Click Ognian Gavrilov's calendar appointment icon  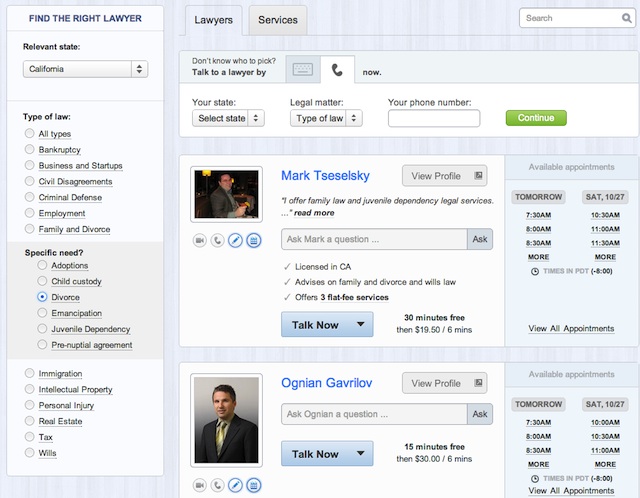[x=253, y=485]
